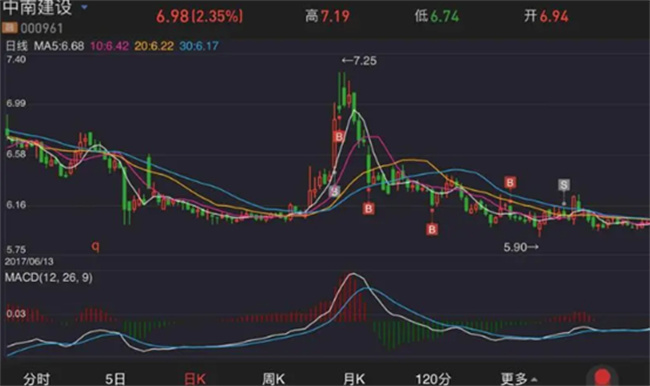Click the 0.03 MACD scale value

point(16,314)
